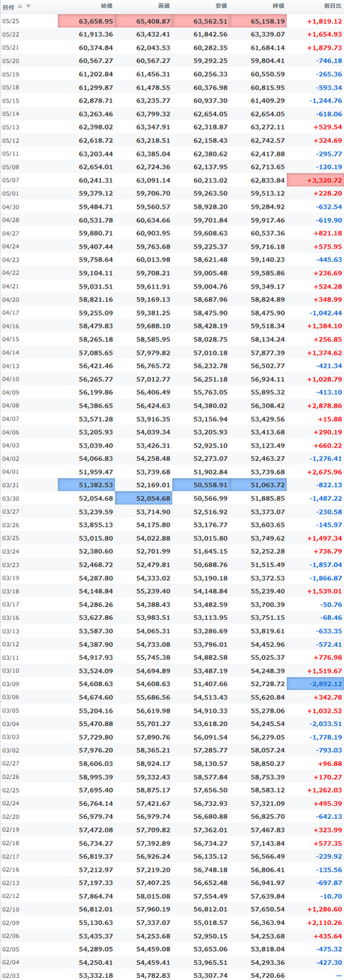Select the 05/25 date row
The width and height of the screenshot is (344, 980).
172,21
